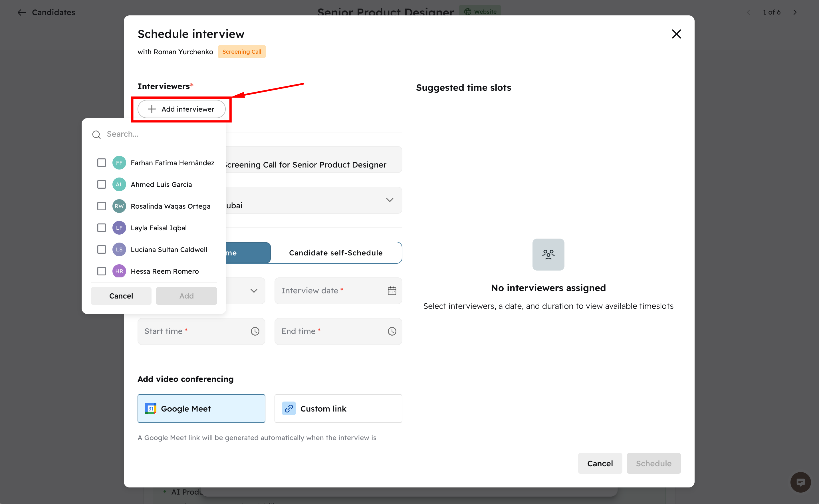The height and width of the screenshot is (504, 819).
Task: Click the FF avatar for Farhan
Action: [119, 163]
